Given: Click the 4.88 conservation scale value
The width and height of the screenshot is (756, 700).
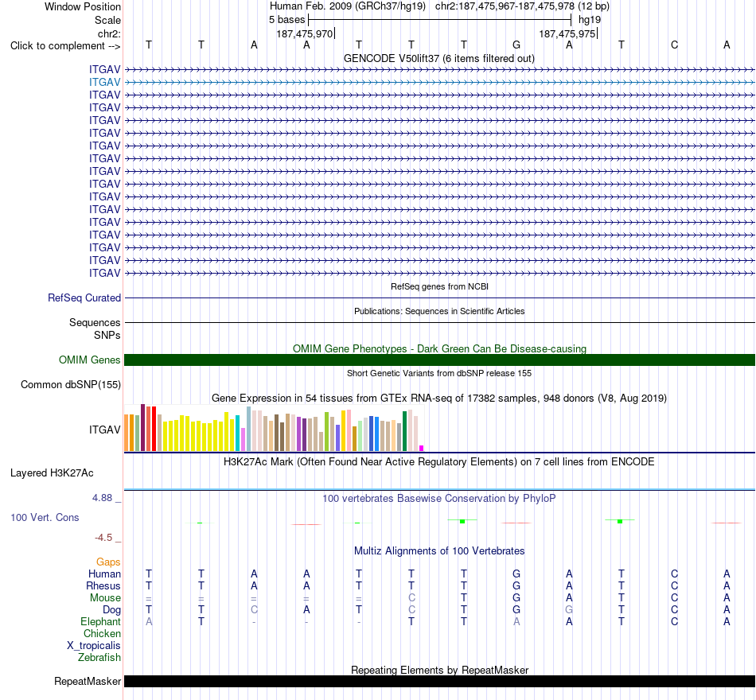Looking at the screenshot, I should tap(102, 497).
